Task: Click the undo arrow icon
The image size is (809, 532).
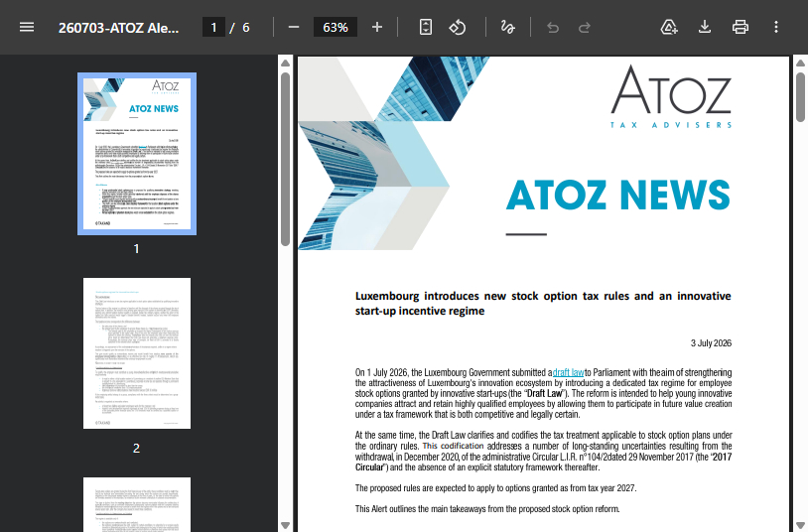Action: coord(553,28)
